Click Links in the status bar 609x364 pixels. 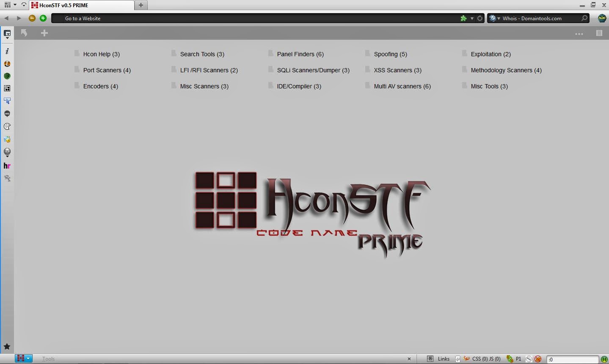click(444, 359)
